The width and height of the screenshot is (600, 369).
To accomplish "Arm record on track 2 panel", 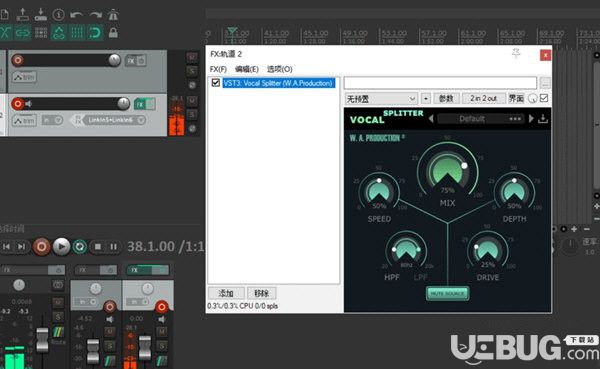I will coord(18,104).
